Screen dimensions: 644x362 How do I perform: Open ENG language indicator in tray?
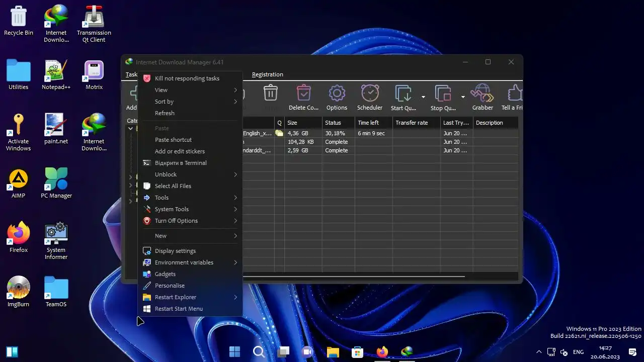pyautogui.click(x=578, y=352)
